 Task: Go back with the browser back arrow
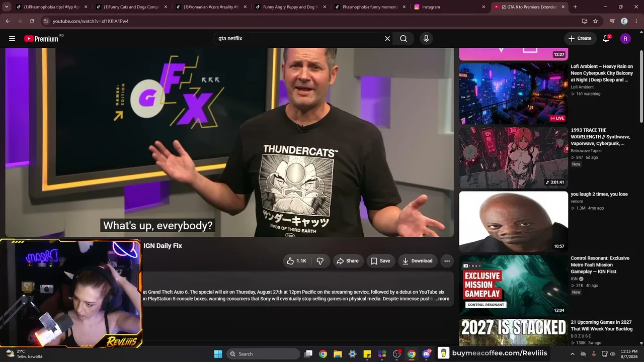(8, 21)
